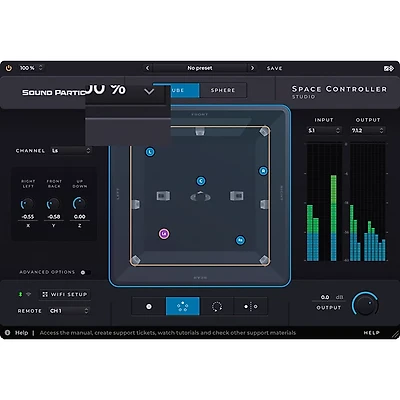Click the Y value field -0.58

point(54,217)
